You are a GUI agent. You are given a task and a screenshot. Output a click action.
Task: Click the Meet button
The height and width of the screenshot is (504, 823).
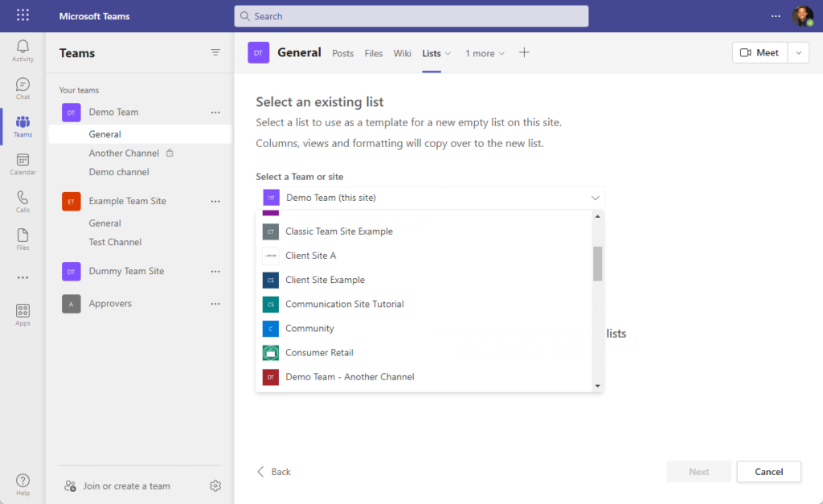(760, 52)
